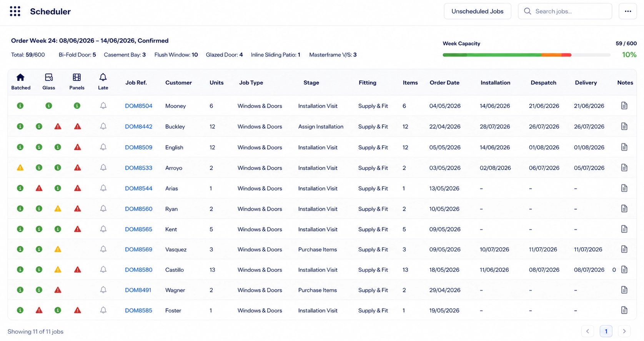The image size is (644, 341).
Task: Click order date '29/04/2026'
Action: click(x=445, y=290)
